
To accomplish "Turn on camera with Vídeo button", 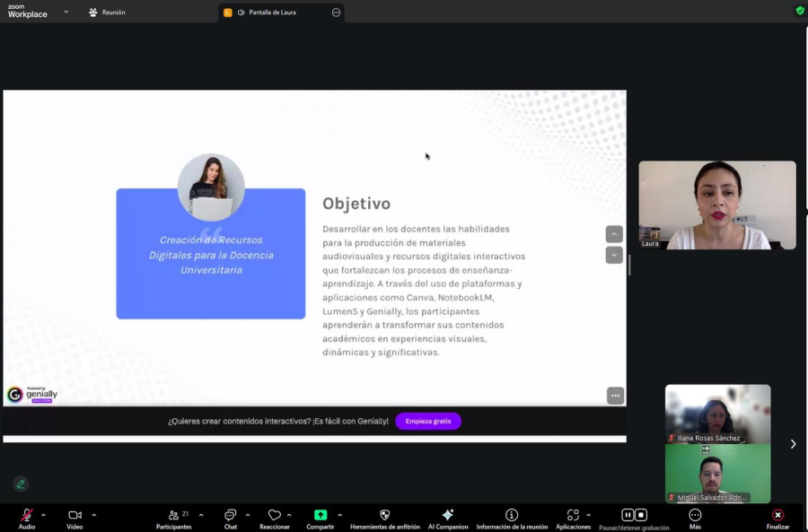I will [x=75, y=516].
